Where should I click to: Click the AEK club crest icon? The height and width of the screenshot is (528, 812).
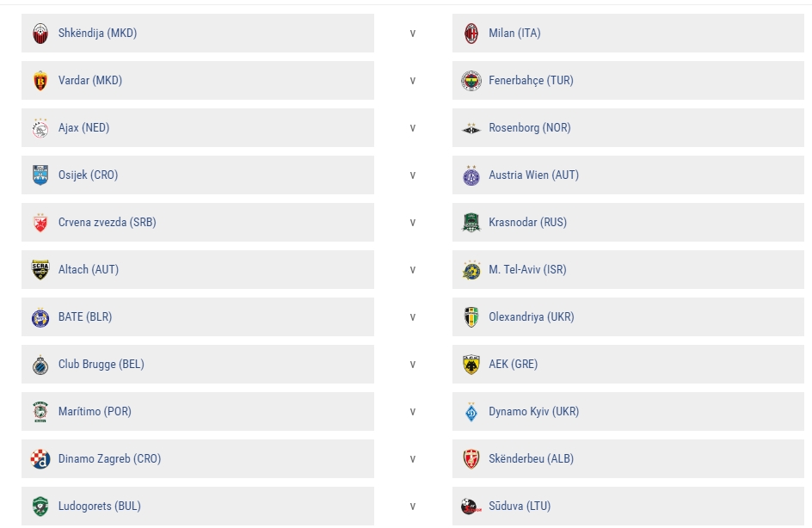click(471, 365)
